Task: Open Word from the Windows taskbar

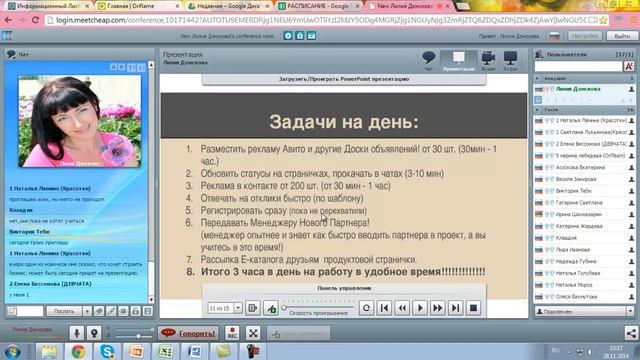Action: point(194,351)
